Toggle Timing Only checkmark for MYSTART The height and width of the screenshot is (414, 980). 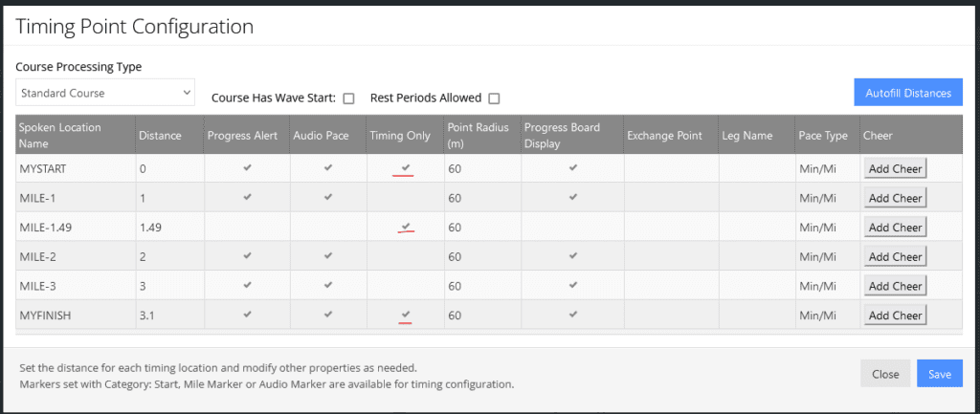pos(406,168)
